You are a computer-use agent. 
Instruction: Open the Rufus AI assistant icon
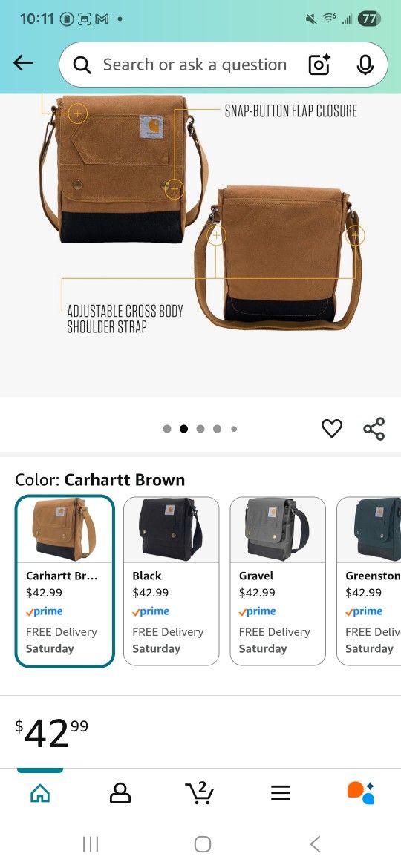[x=361, y=793]
